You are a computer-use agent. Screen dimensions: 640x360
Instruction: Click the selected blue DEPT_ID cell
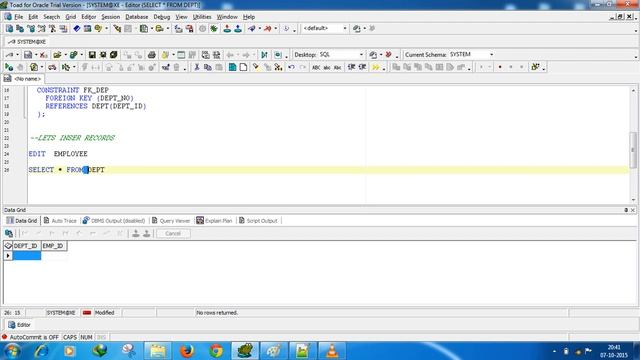[x=27, y=256]
